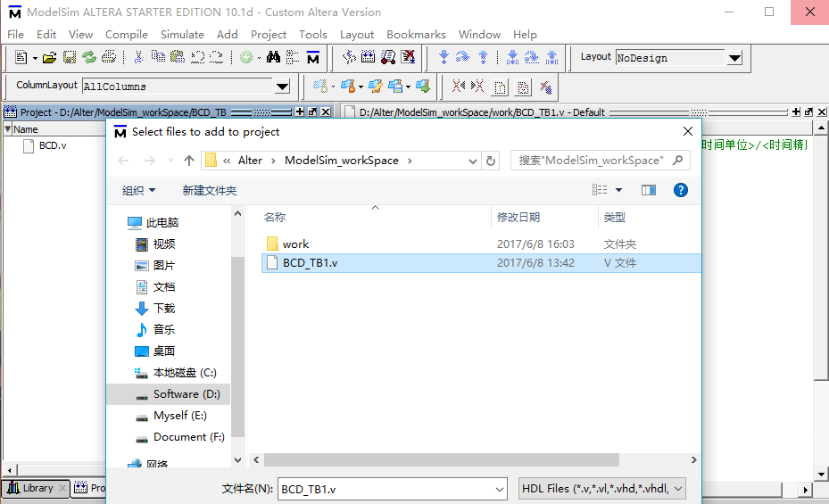Viewport: 829px width, 504px height.
Task: Click the preview pane toggle icon
Action: 649,190
